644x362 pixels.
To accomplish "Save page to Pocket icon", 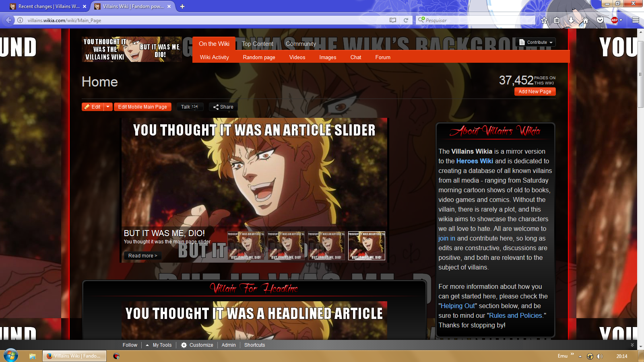I will coord(600,20).
